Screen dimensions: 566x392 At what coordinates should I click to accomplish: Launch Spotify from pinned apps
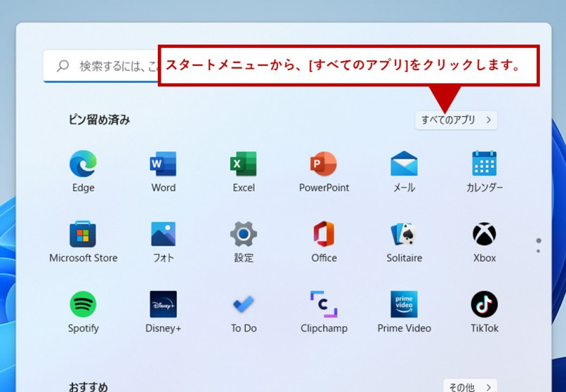[83, 304]
